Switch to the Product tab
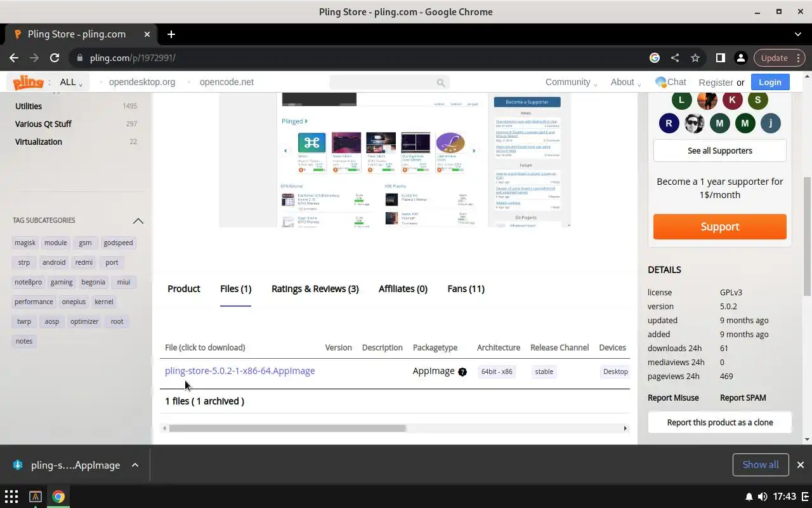 coord(184,288)
